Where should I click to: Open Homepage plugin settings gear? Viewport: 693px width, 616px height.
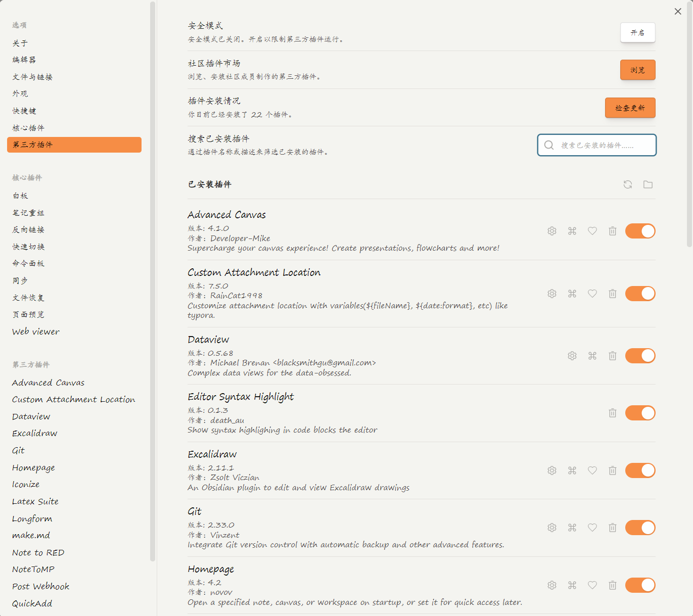pos(552,585)
